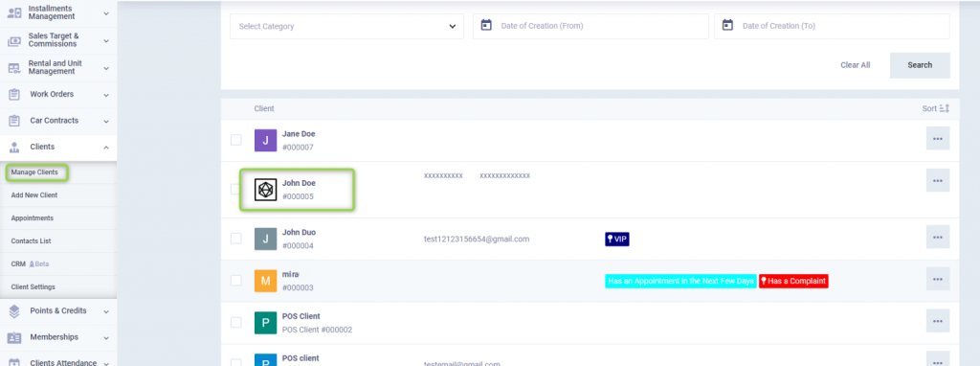
Task: Click the blue VIP tag on John Duo
Action: point(617,239)
